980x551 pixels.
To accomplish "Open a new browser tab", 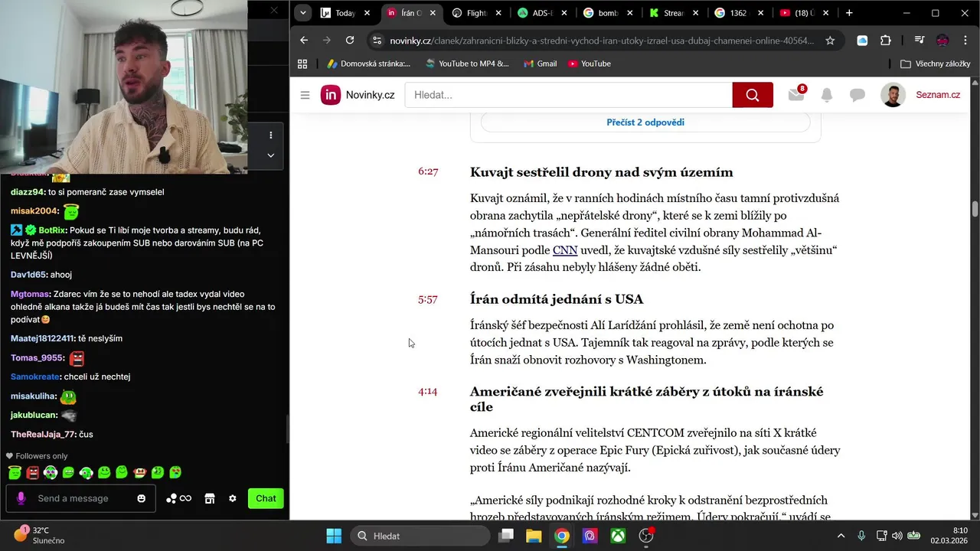I will pos(849,13).
